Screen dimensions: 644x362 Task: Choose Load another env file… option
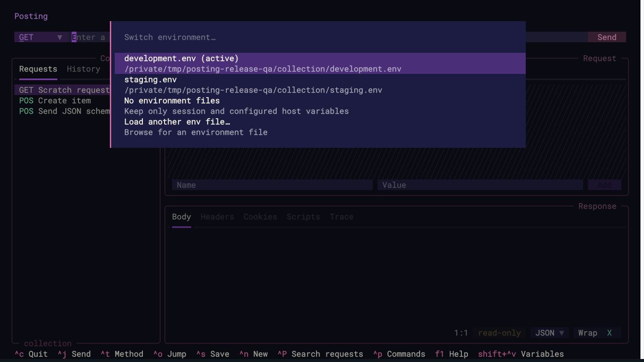[x=320, y=127]
